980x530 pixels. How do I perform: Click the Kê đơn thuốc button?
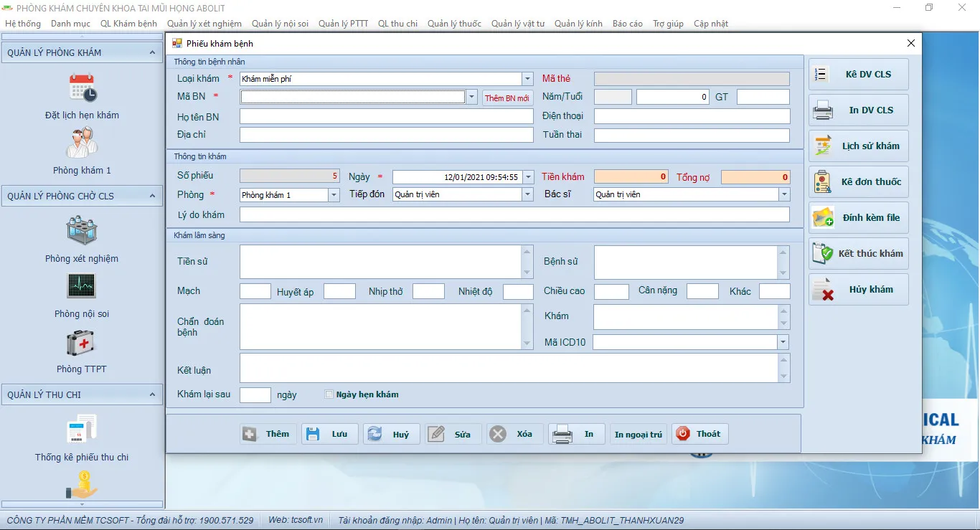[859, 182]
